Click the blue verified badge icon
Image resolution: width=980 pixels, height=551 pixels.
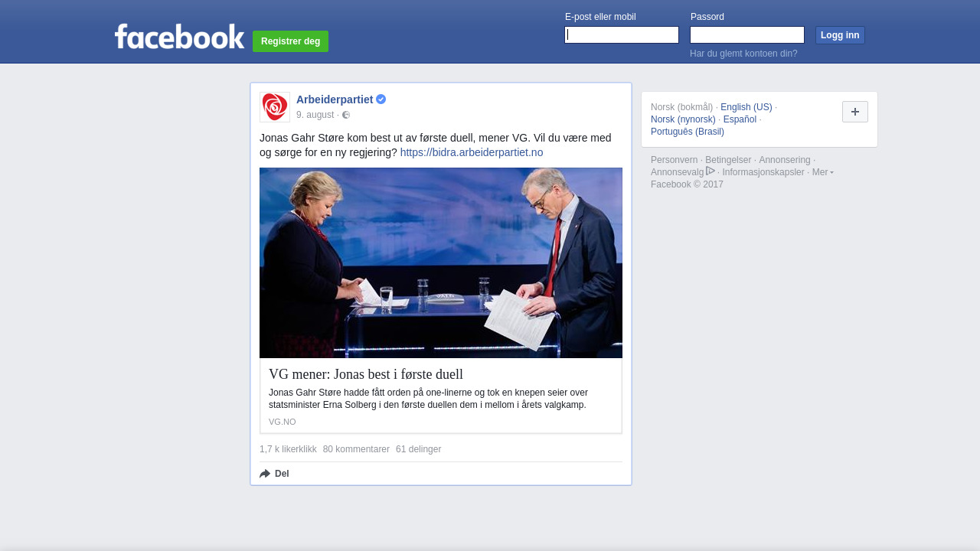tap(381, 99)
